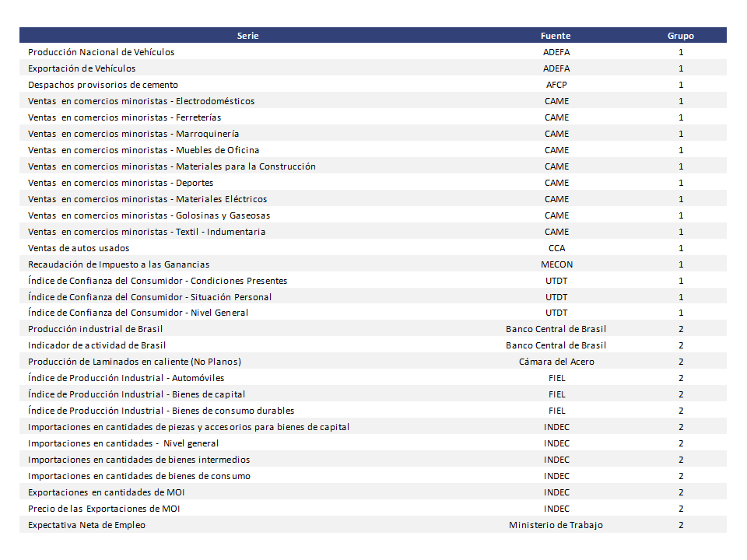The width and height of the screenshot is (747, 560).
Task: Click the Fuente column header
Action: (556, 35)
